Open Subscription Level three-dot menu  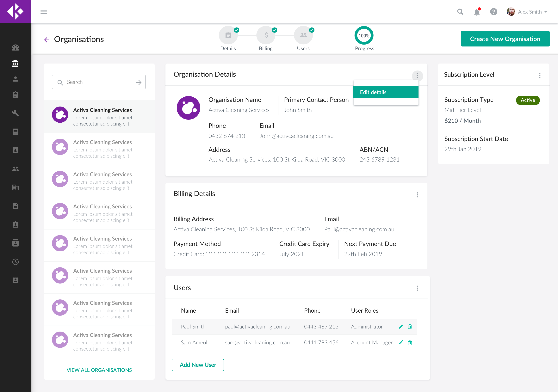click(x=540, y=76)
